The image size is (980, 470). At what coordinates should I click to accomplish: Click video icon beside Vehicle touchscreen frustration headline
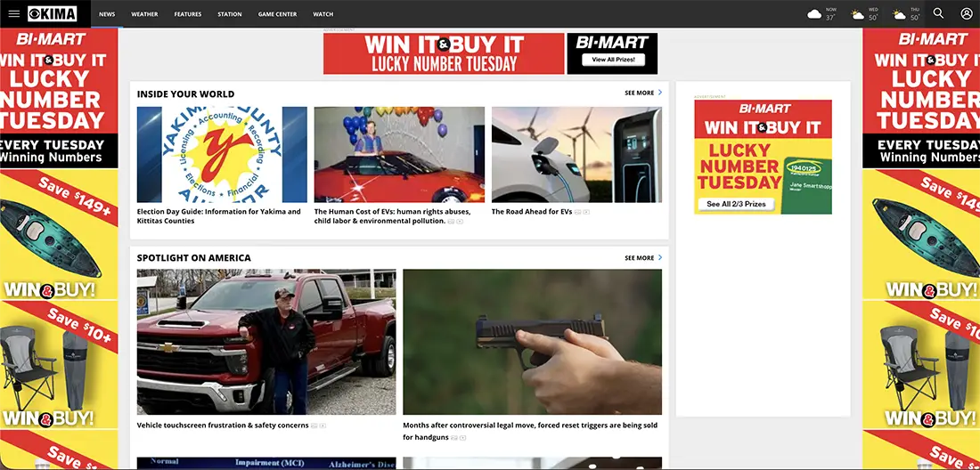pyautogui.click(x=323, y=425)
